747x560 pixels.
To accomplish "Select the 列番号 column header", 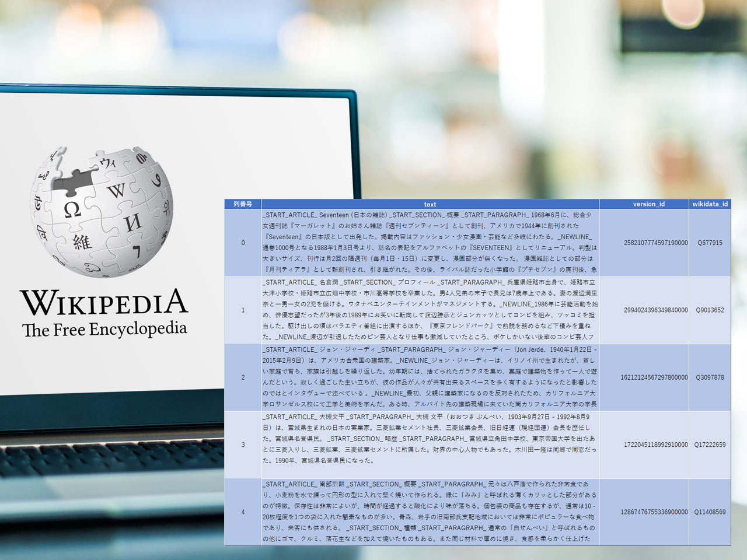I will coord(243,204).
